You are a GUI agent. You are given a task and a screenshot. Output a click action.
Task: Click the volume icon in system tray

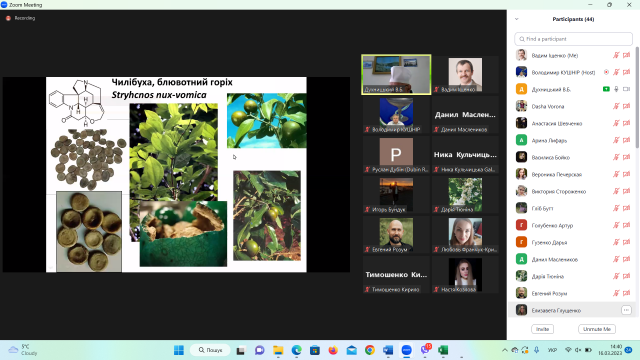tap(578, 350)
